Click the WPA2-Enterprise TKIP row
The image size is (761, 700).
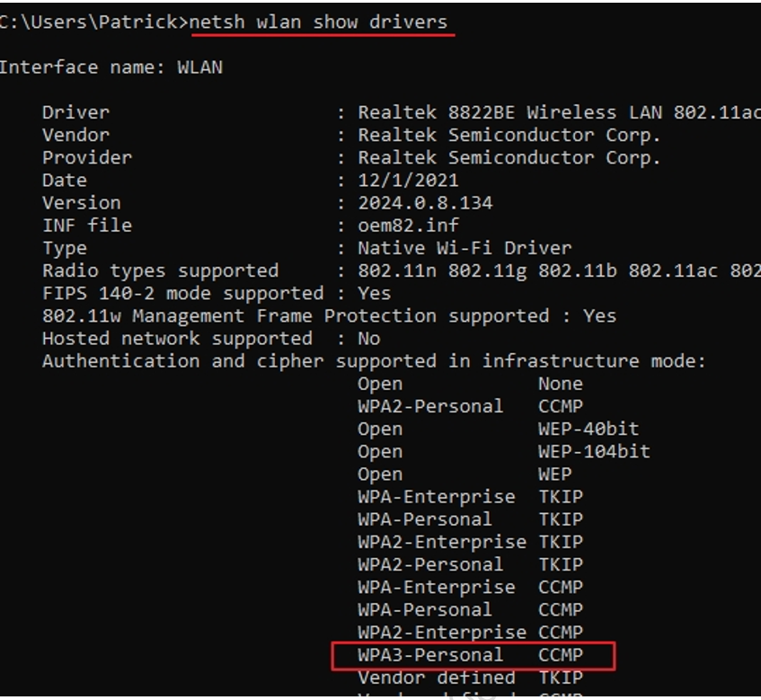(x=470, y=542)
